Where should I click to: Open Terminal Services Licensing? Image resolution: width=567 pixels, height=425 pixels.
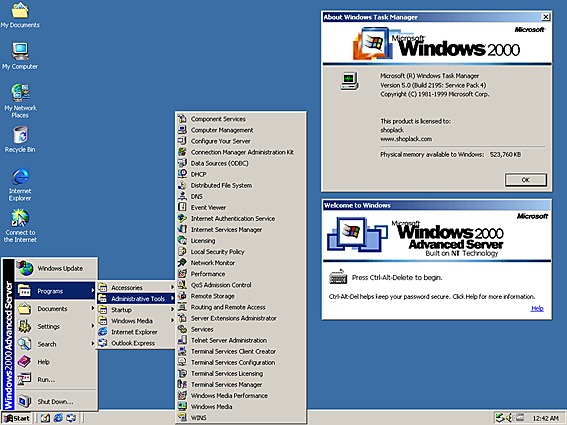[241, 373]
